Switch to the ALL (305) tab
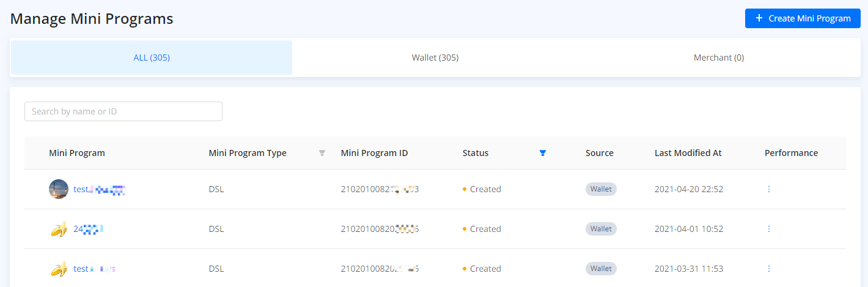This screenshot has height=287, width=868. (x=152, y=58)
